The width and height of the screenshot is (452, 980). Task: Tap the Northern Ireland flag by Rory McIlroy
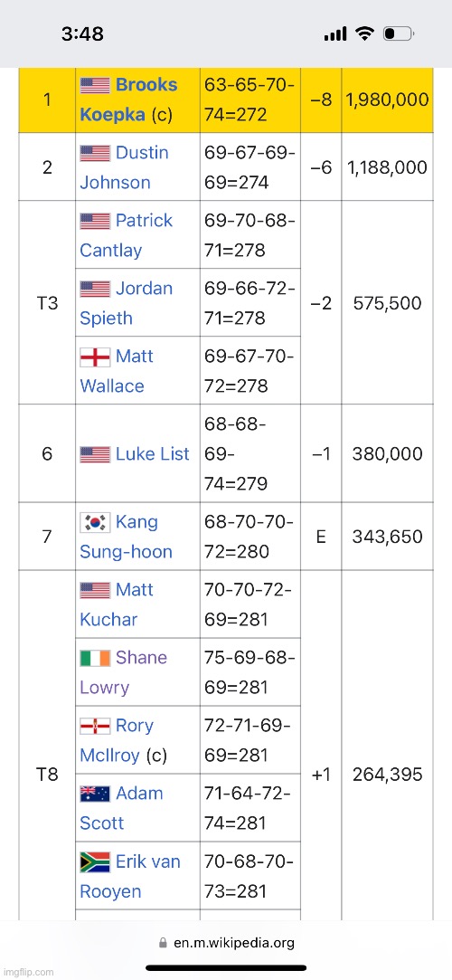[95, 726]
